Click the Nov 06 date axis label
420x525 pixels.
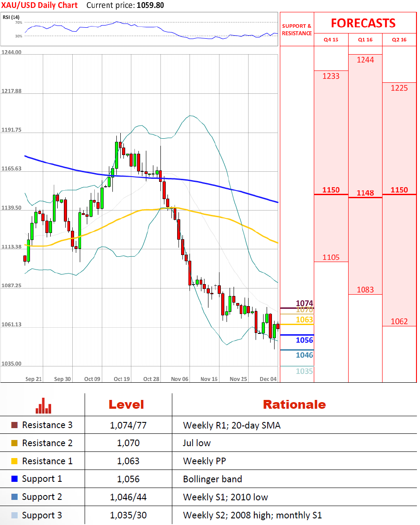pos(179,379)
